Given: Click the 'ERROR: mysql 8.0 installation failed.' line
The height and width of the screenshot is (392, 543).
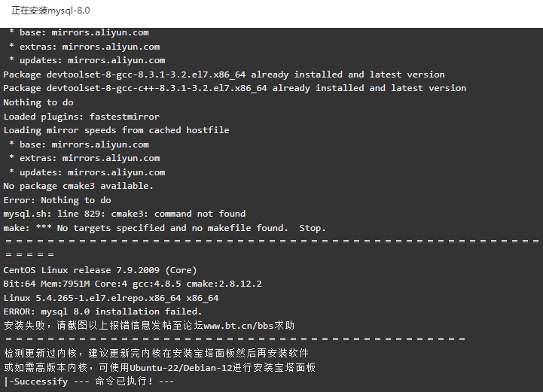Looking at the screenshot, I should 103,311.
